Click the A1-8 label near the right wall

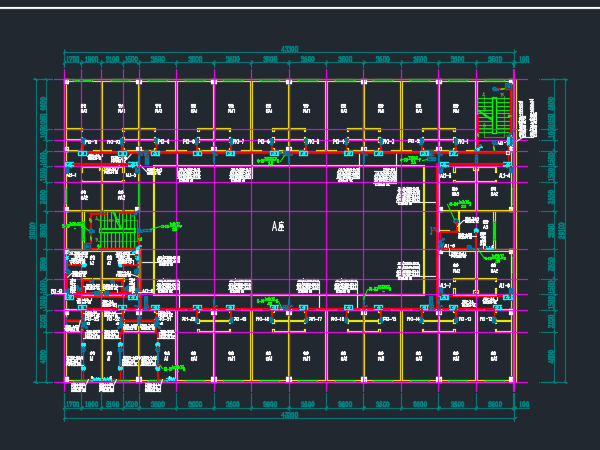[505, 285]
